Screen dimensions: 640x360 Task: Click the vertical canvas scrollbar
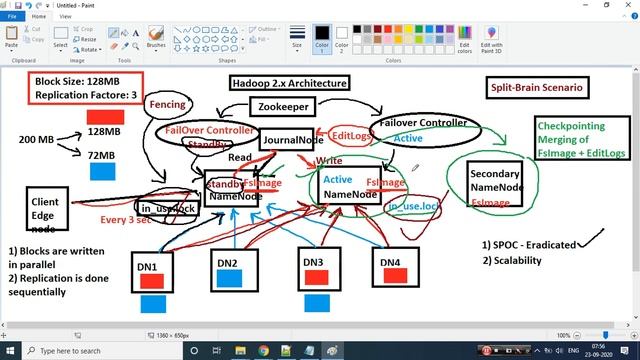[x=636, y=171]
